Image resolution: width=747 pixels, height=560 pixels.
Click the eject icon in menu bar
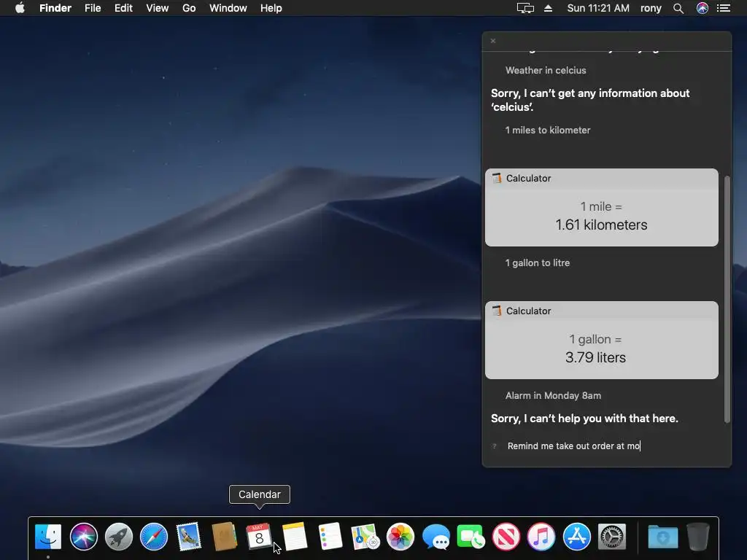coord(549,8)
